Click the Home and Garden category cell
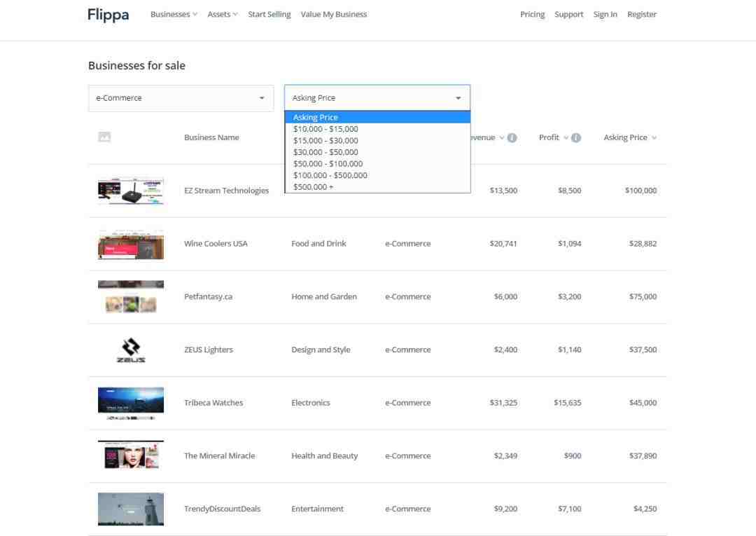The height and width of the screenshot is (536, 756). tap(324, 296)
